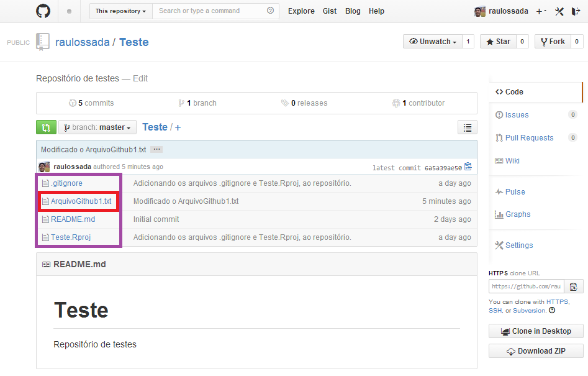View the 5 commits history
The image size is (588, 376).
[91, 103]
